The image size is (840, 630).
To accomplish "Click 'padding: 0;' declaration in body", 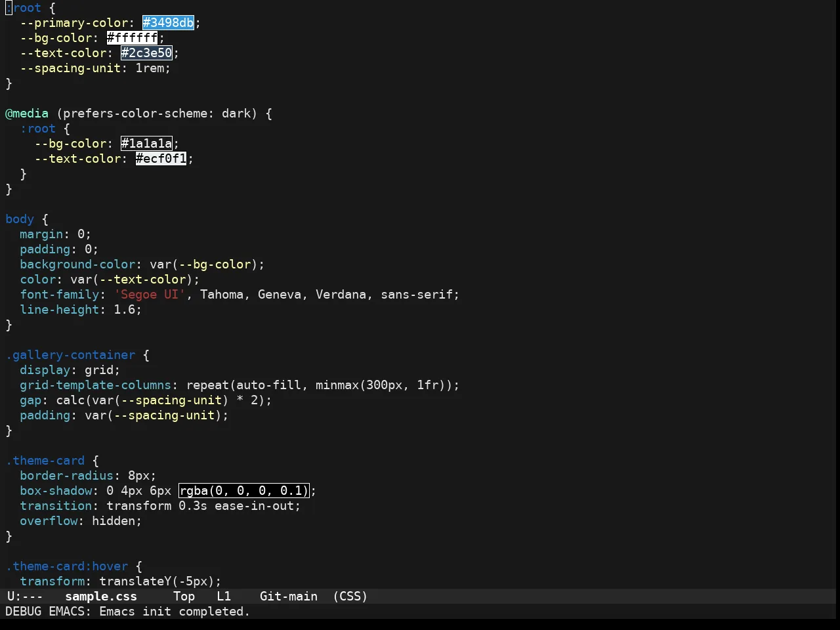I will [x=59, y=249].
